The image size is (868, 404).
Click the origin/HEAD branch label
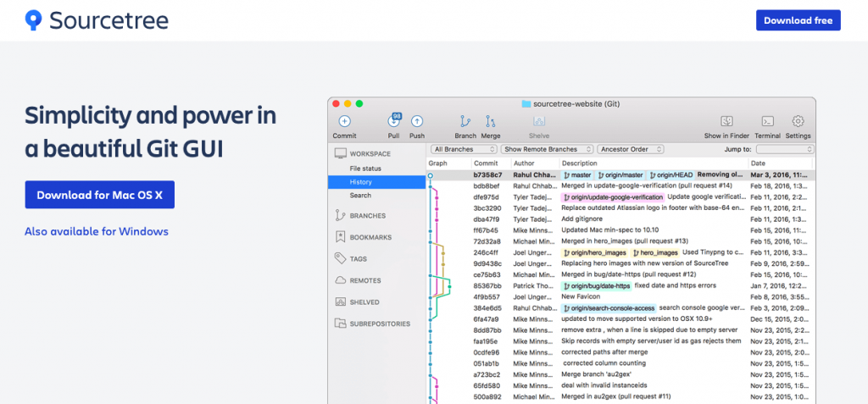[671, 174]
